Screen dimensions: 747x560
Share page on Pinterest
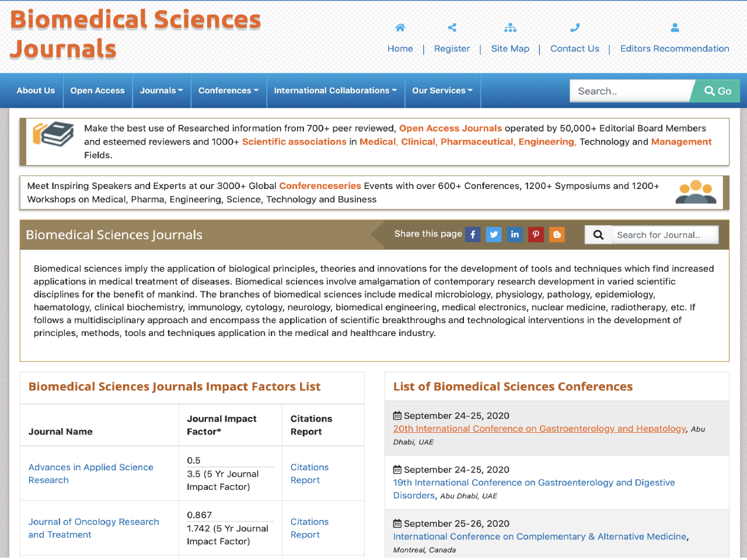[x=536, y=235]
